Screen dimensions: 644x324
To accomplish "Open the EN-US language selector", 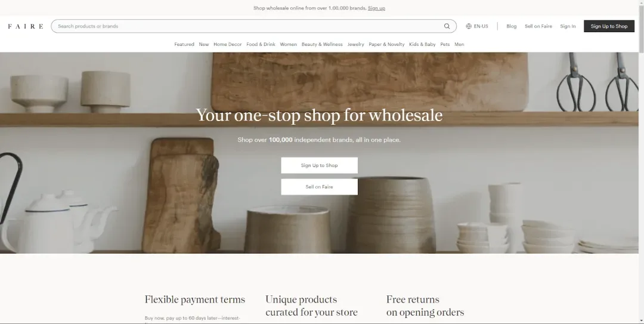I will coord(481,26).
